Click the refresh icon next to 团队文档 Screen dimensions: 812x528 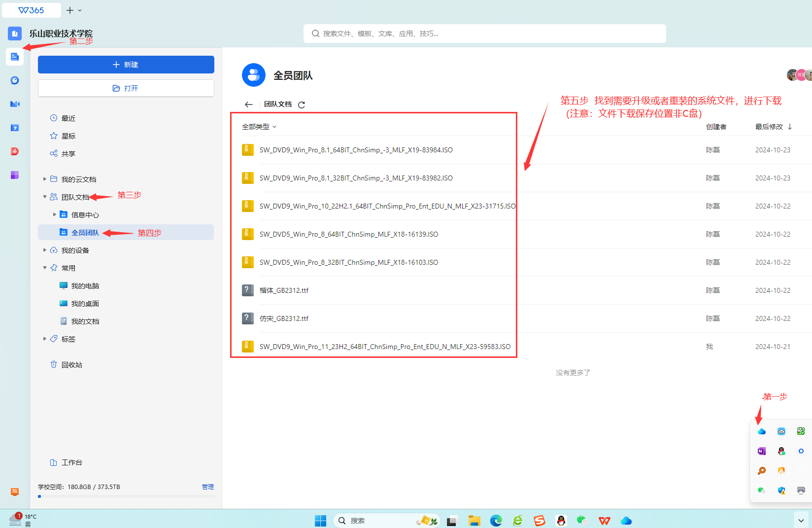302,105
